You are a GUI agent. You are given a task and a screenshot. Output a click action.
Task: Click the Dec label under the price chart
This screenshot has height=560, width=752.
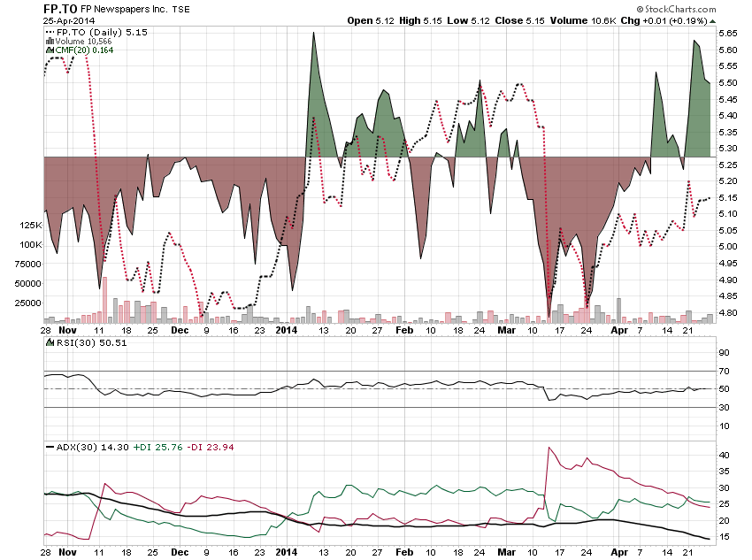click(180, 330)
